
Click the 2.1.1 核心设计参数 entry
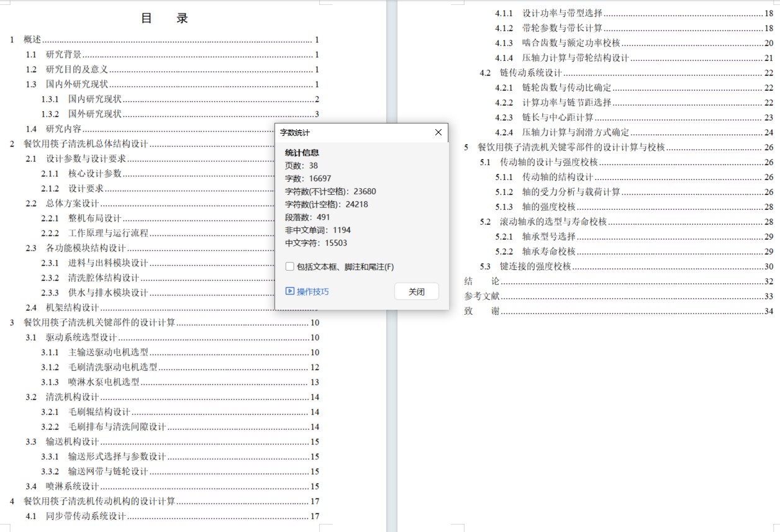[x=158, y=174]
